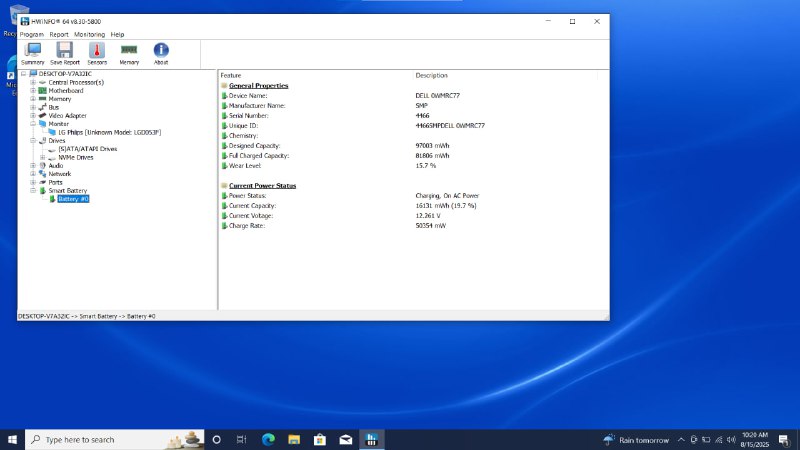This screenshot has height=450, width=800.
Task: Select the Monitor tree item
Action: click(58, 124)
